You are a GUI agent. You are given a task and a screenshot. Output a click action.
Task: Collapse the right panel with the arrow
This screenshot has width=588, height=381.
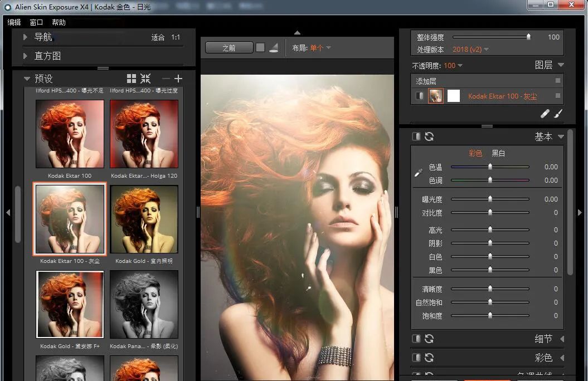pyautogui.click(x=580, y=212)
